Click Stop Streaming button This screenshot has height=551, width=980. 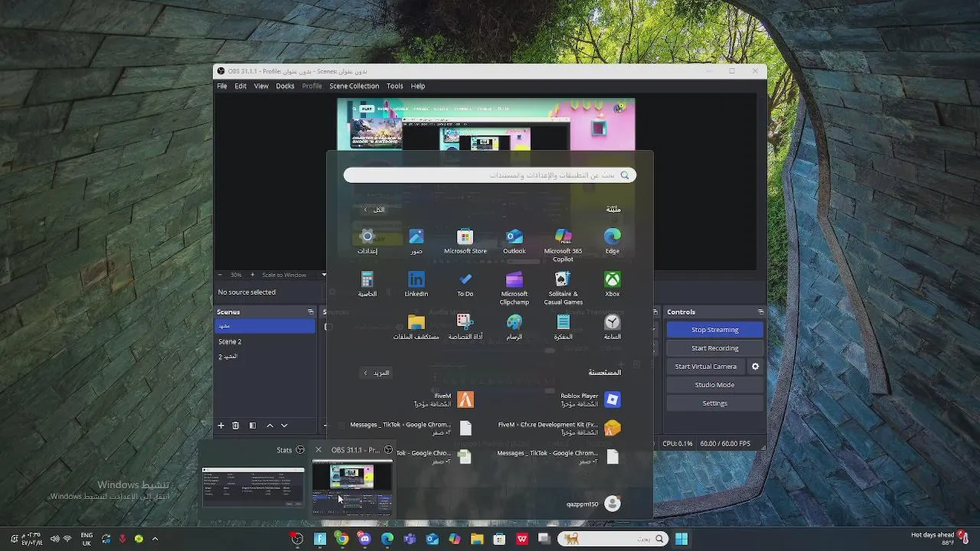coord(715,330)
